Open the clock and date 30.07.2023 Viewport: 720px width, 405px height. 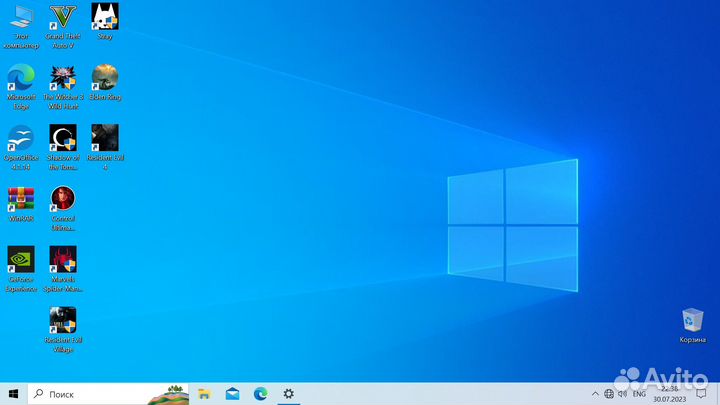(x=669, y=394)
